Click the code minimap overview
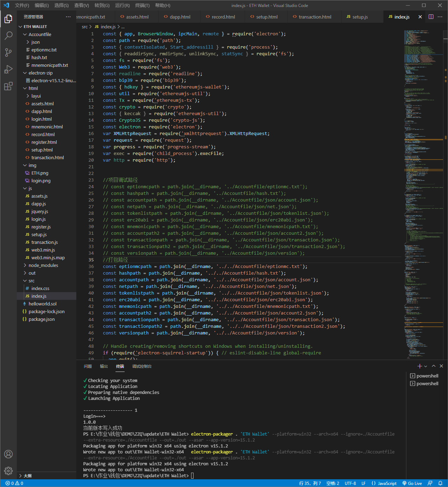This screenshot has height=487, width=448. (x=423, y=194)
